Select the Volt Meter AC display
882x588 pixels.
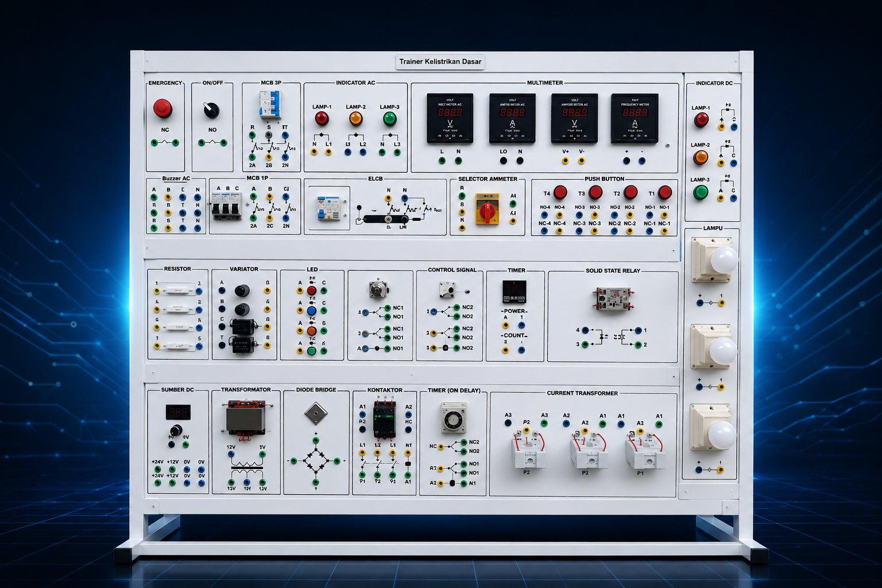(x=450, y=118)
